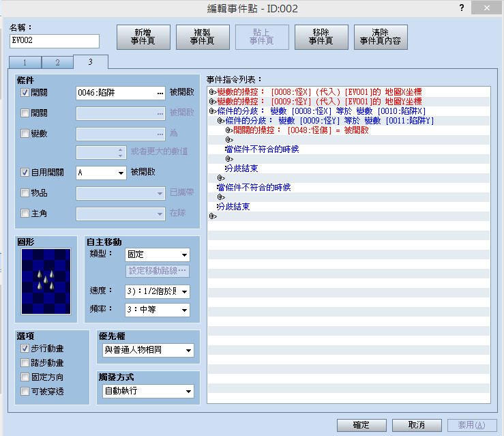The image size is (504, 436).
Task: Toggle the 自用開關 checkbox
Action: (x=25, y=173)
